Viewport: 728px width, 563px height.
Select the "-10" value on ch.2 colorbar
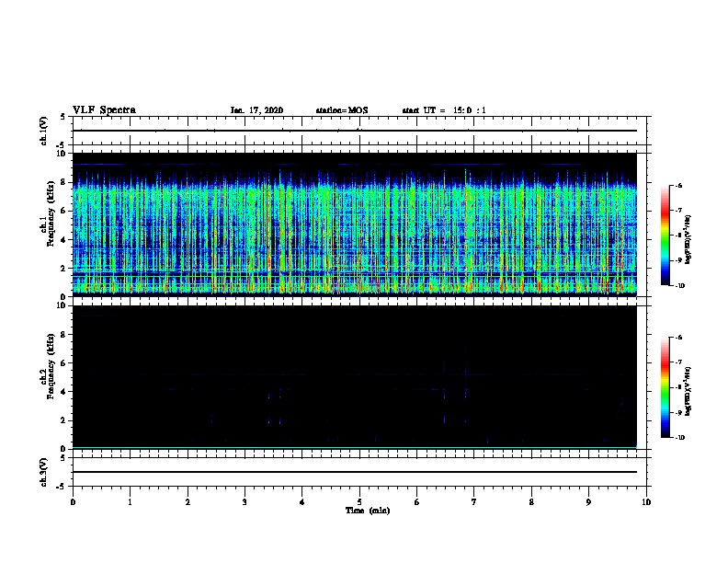[679, 438]
